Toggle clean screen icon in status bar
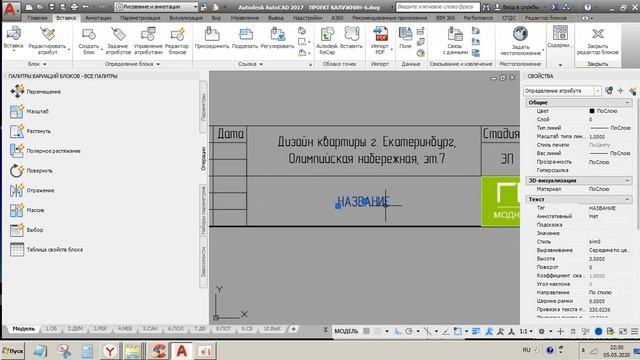Image resolution: width=640 pixels, height=360 pixels. 623,331
